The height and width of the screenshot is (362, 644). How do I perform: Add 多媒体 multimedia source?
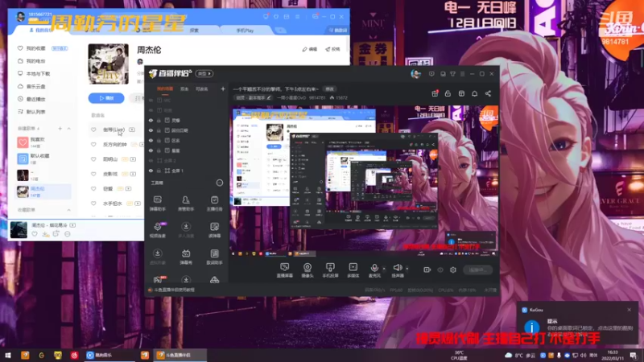pos(353,270)
